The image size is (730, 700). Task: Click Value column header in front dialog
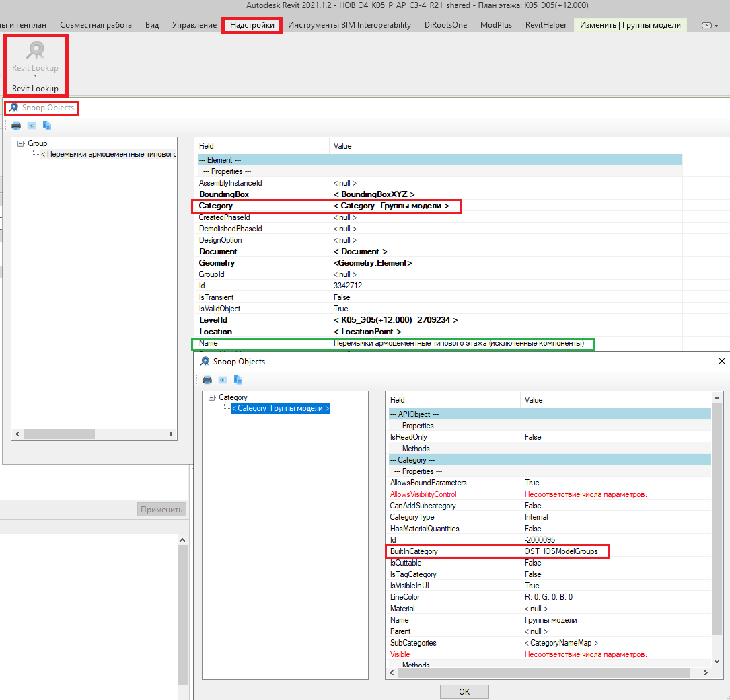pos(616,400)
